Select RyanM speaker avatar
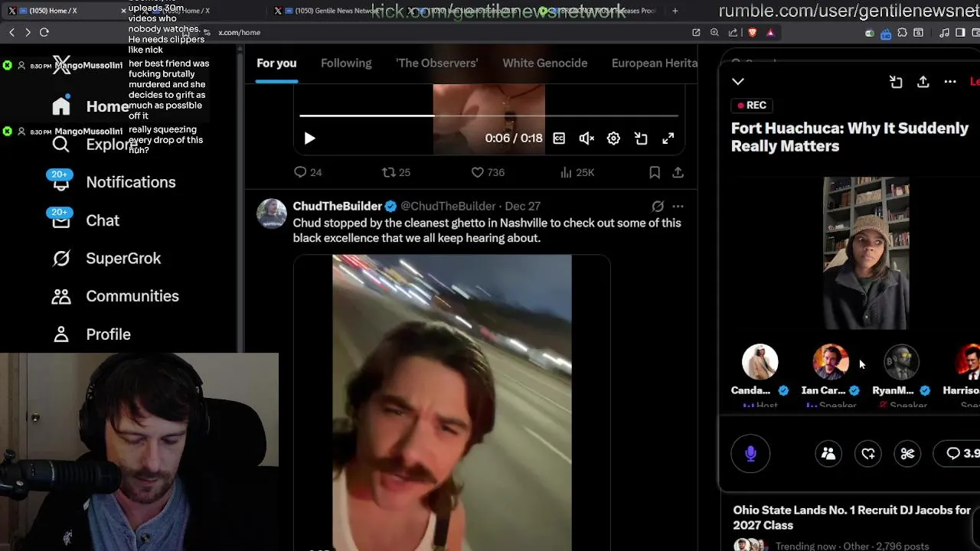 pyautogui.click(x=901, y=362)
